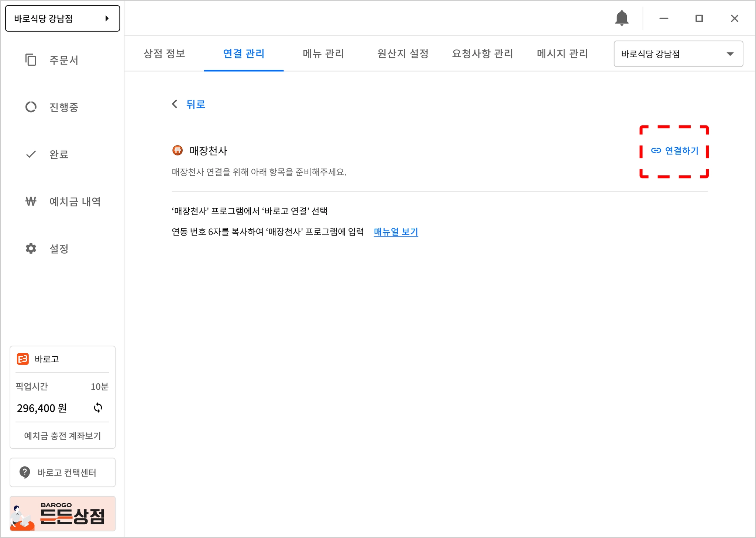
Task: Expand the 바로식당 강남점 store selector sidebar
Action: [62, 18]
